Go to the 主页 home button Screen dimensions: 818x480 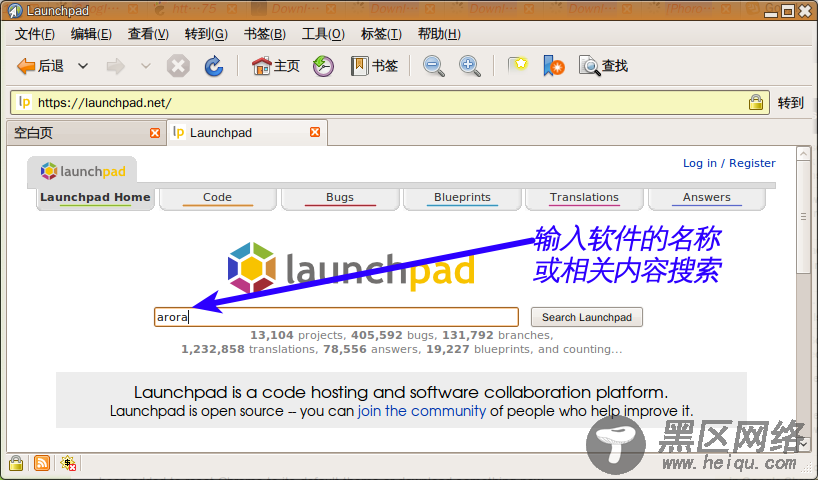276,66
